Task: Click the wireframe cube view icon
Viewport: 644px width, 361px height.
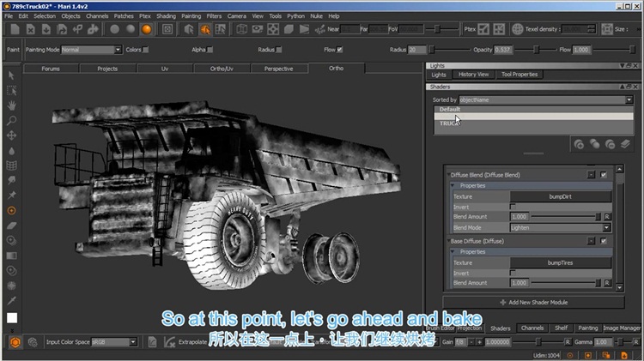Action: point(243,29)
